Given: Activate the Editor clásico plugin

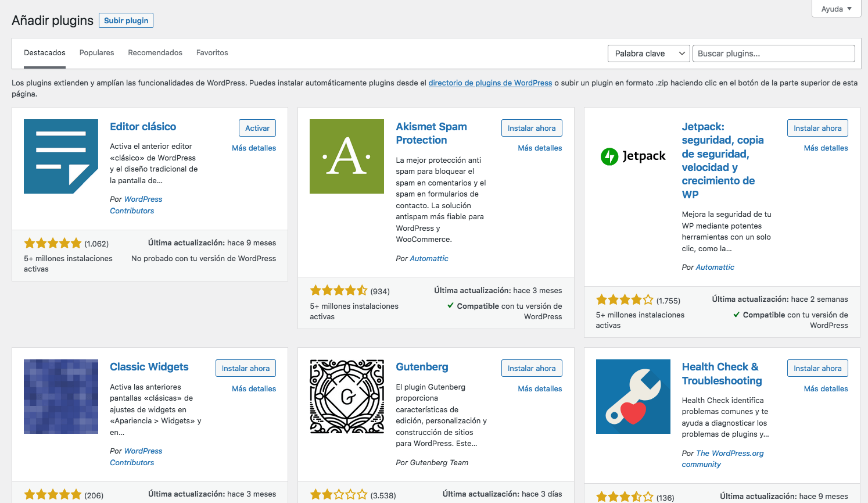Looking at the screenshot, I should tap(257, 127).
